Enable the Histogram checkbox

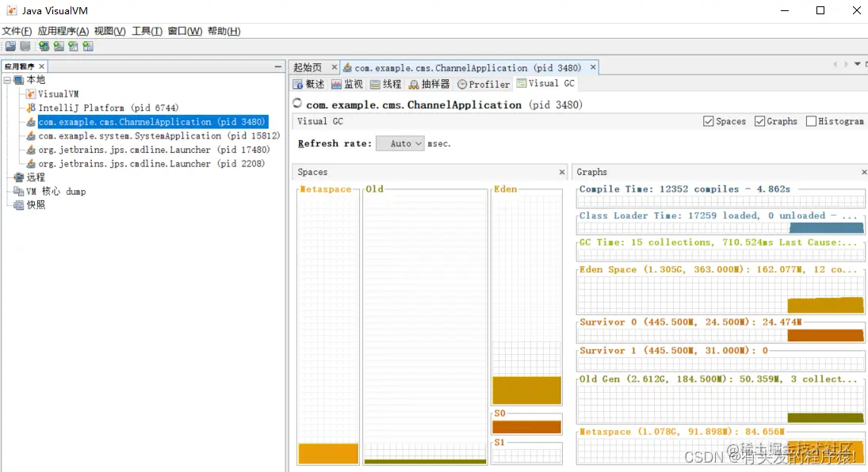[811, 121]
